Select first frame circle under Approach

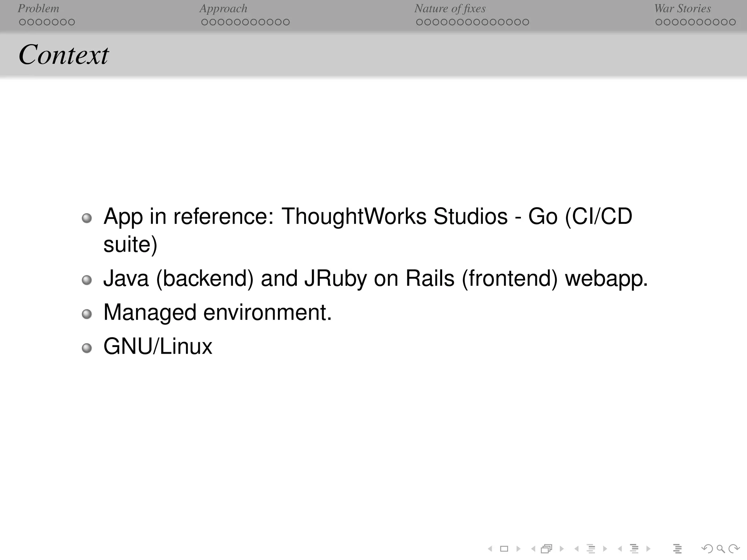(x=205, y=22)
